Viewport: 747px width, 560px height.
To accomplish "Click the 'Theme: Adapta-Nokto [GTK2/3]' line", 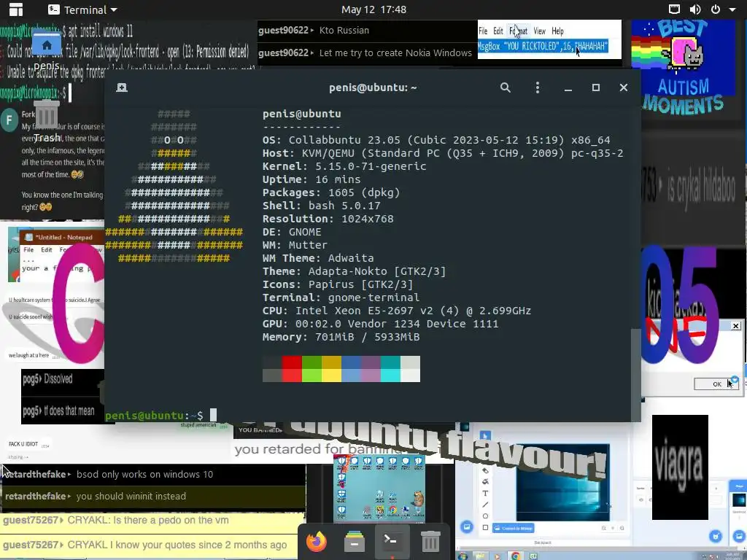I will point(355,271).
